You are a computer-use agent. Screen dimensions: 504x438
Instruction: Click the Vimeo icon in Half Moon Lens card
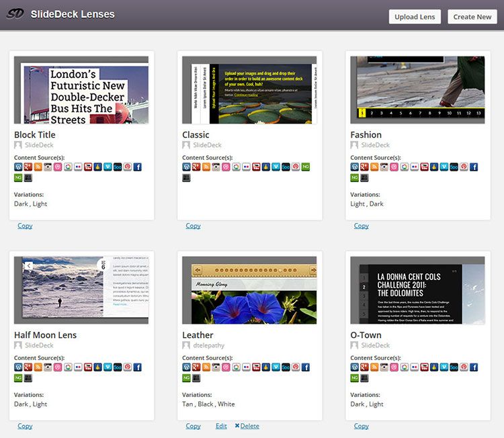108,367
